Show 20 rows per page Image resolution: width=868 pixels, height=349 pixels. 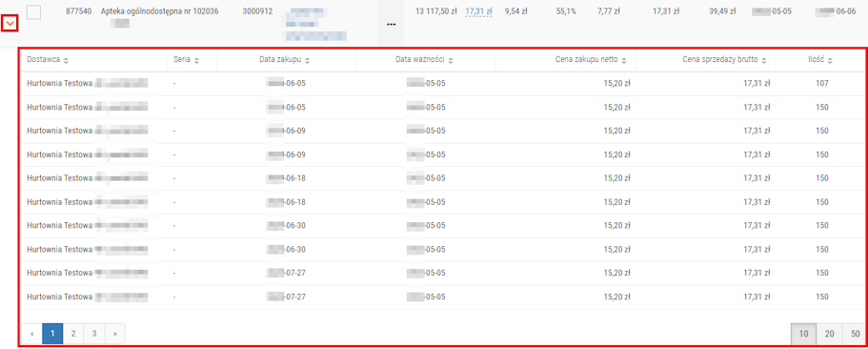coord(829,334)
